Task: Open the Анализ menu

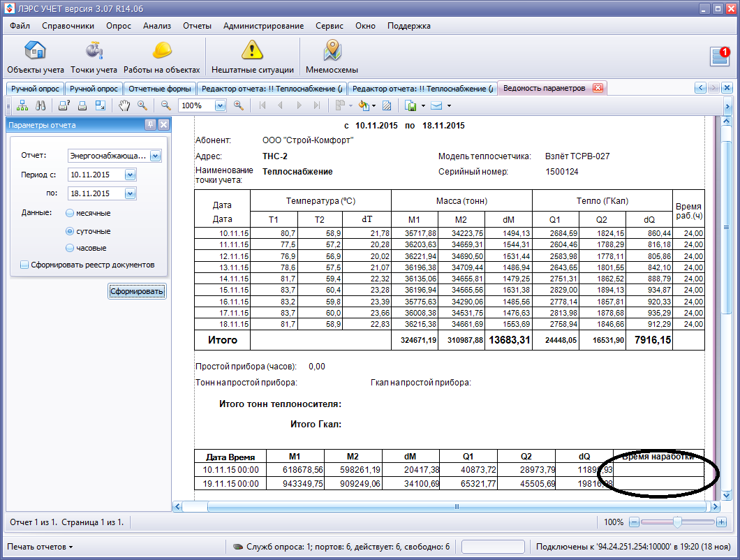Action: click(x=157, y=26)
